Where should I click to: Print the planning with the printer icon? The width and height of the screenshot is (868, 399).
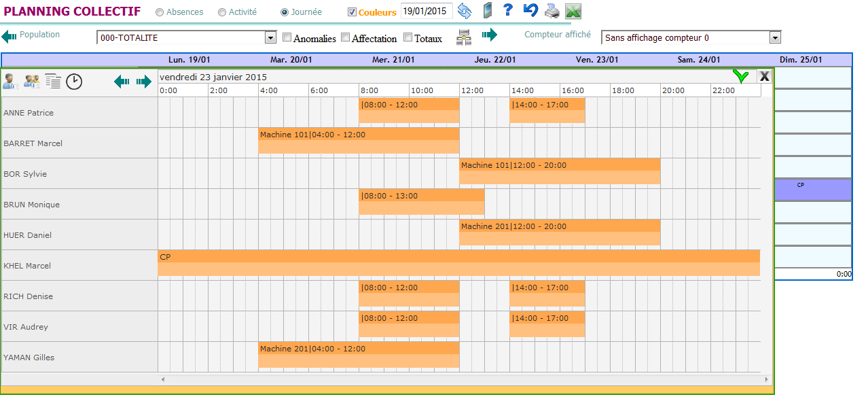[x=552, y=11]
